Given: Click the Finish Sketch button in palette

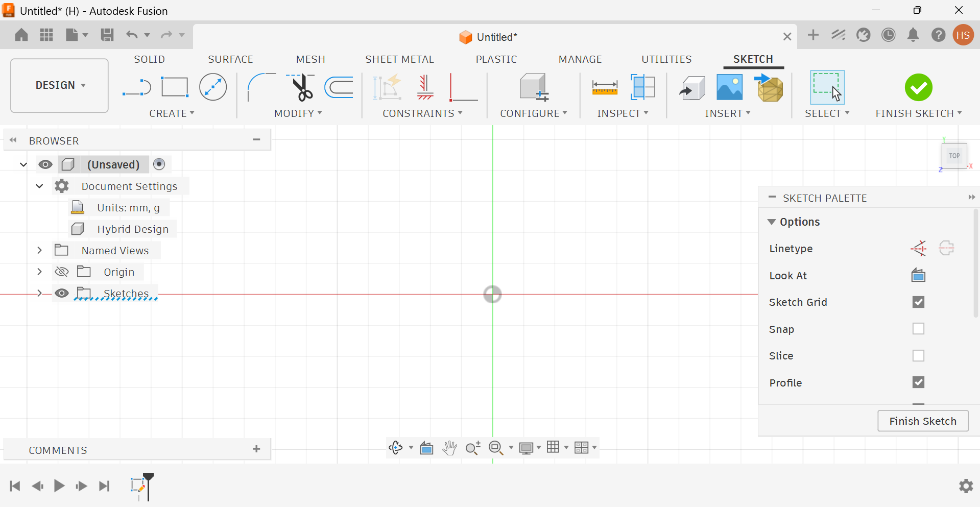Looking at the screenshot, I should pos(923,421).
